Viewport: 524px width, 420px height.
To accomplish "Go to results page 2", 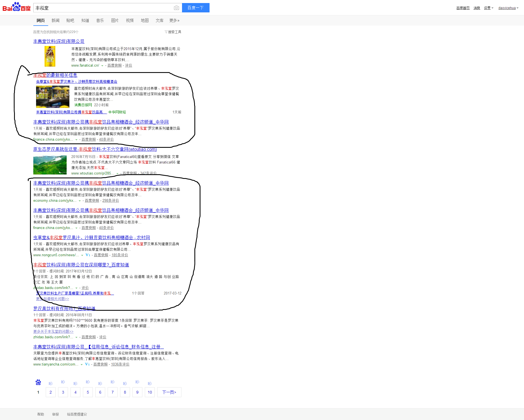I will click(51, 392).
